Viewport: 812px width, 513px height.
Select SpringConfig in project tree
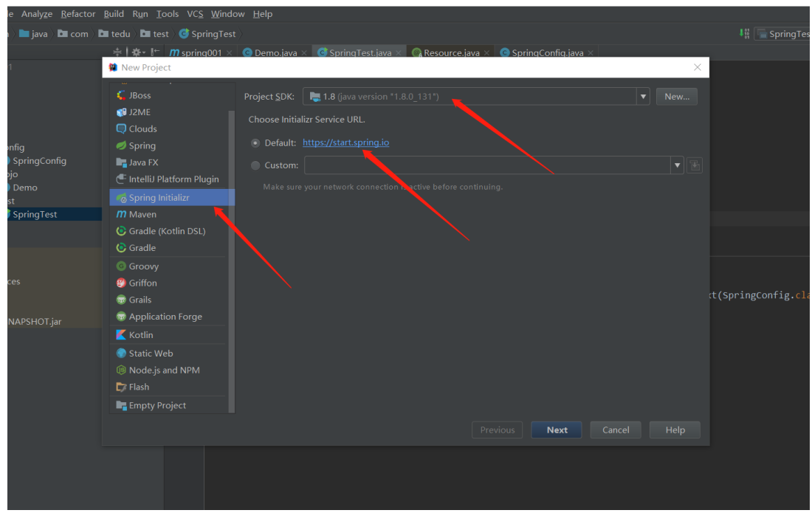click(x=39, y=160)
